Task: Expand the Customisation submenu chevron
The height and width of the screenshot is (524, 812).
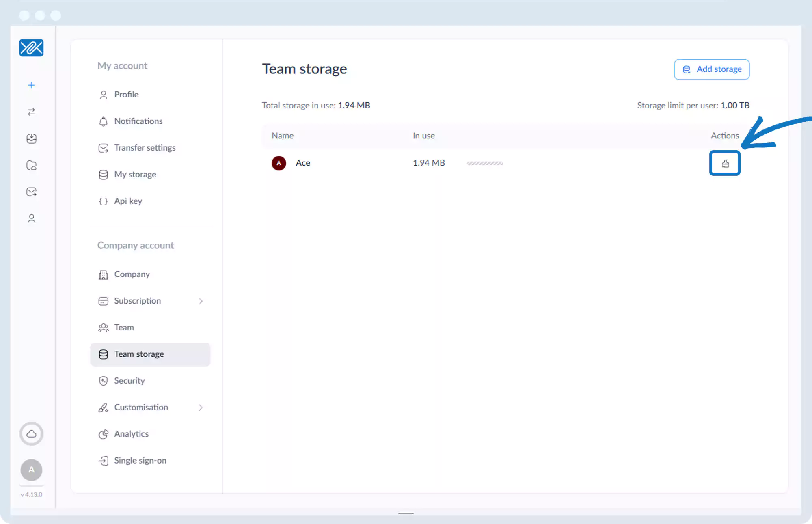Action: 201,408
